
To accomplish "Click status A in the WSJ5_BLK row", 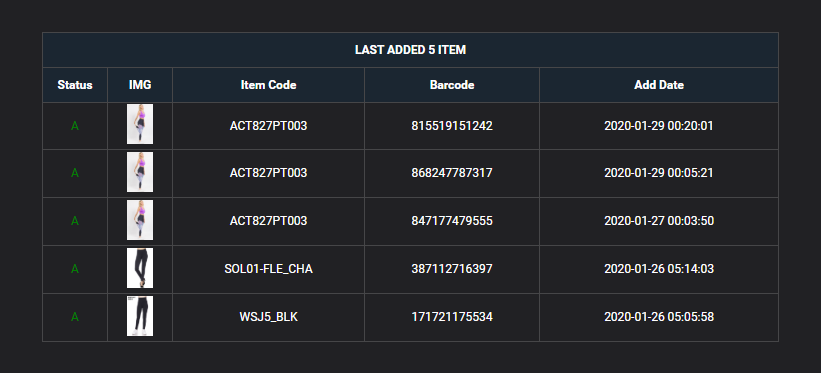I will (x=75, y=317).
